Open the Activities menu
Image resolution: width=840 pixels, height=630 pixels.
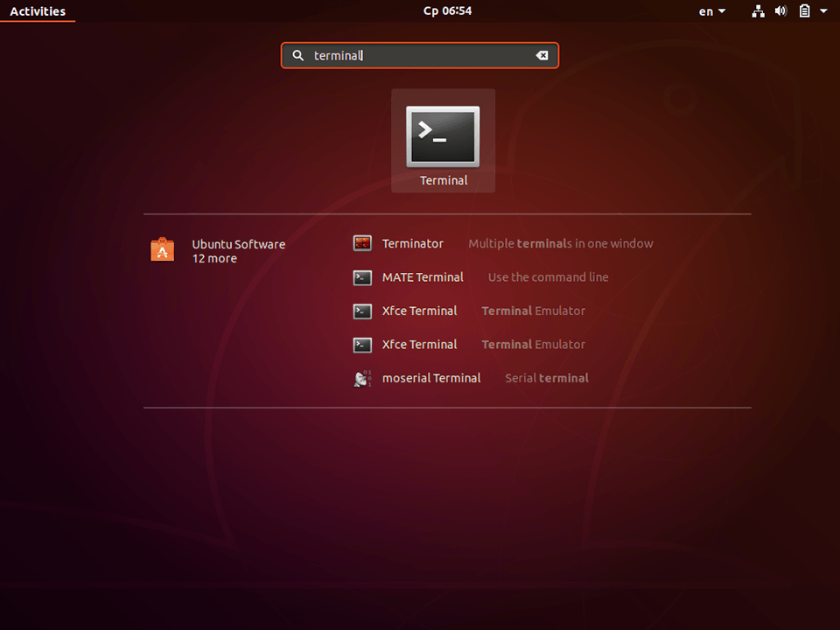(x=38, y=11)
